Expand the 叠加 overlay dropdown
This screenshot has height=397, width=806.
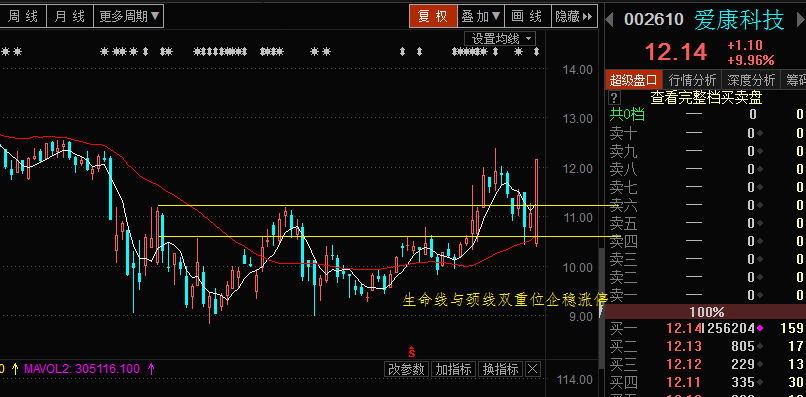(481, 16)
